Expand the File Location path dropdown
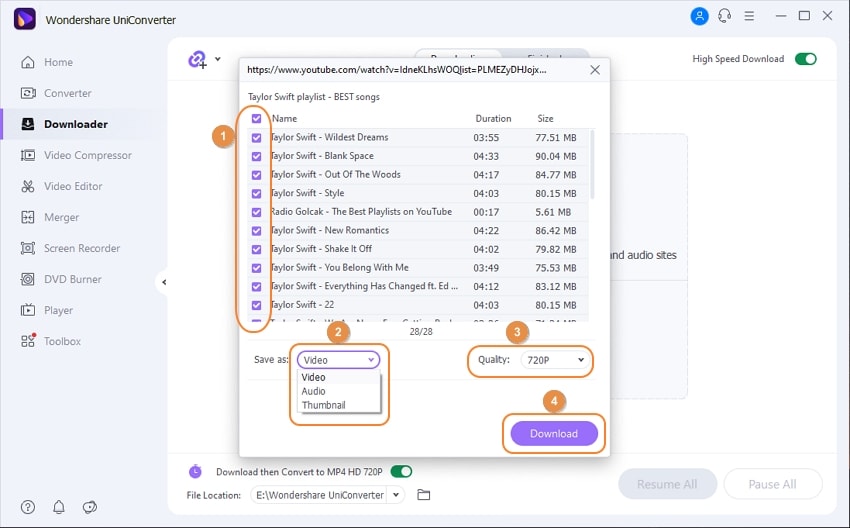Screen dimensions: 850x528 pyautogui.click(x=396, y=494)
